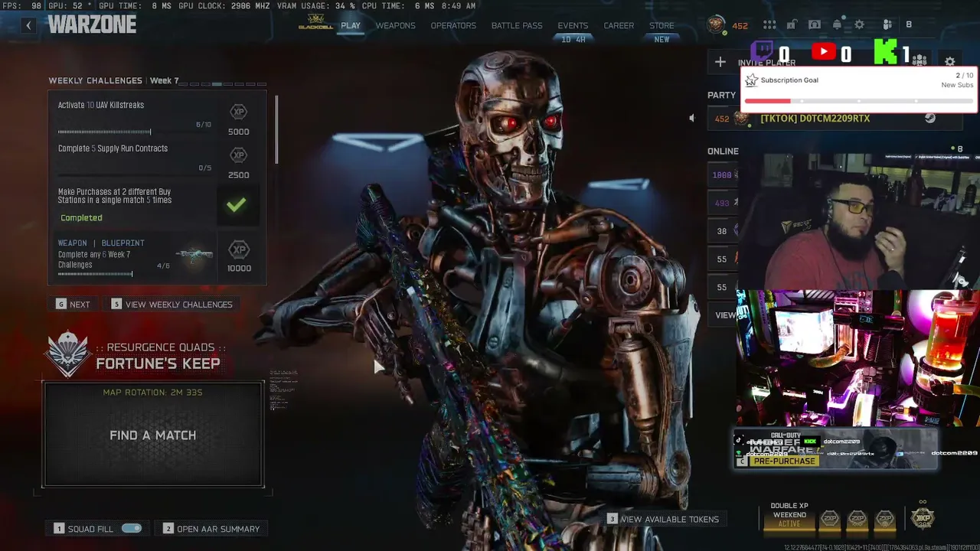Switch to the Weapons tab
This screenshot has width=980, height=551.
pyautogui.click(x=395, y=25)
